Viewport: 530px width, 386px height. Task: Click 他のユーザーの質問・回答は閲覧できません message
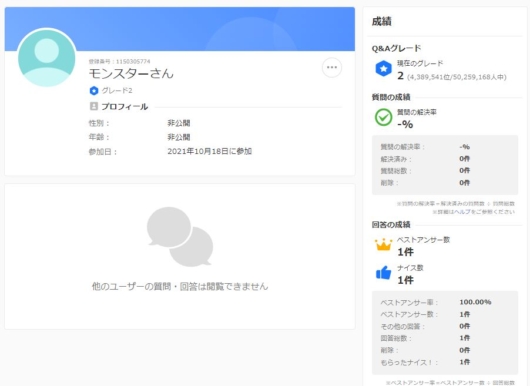coord(180,286)
